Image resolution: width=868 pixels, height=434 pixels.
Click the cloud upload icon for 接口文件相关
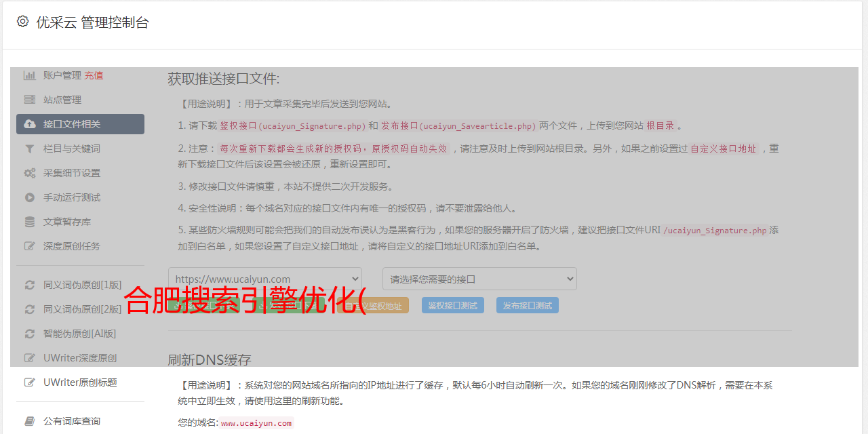(x=30, y=124)
